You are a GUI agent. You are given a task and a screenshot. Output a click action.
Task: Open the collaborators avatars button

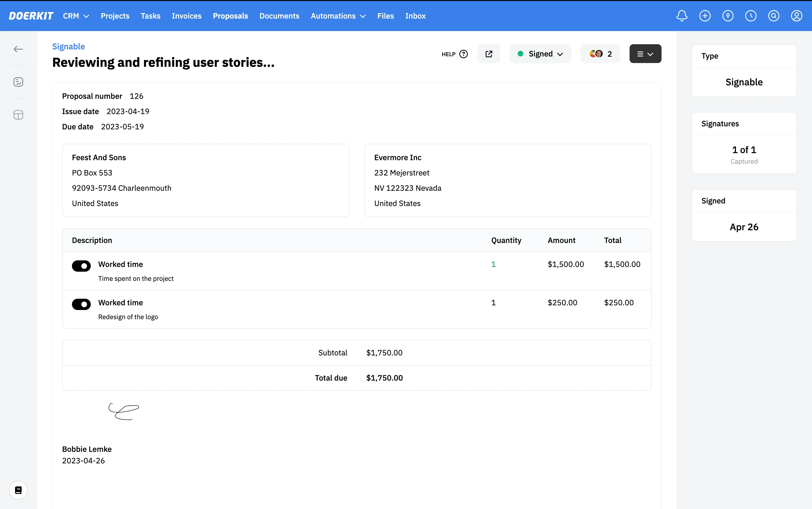click(x=600, y=54)
